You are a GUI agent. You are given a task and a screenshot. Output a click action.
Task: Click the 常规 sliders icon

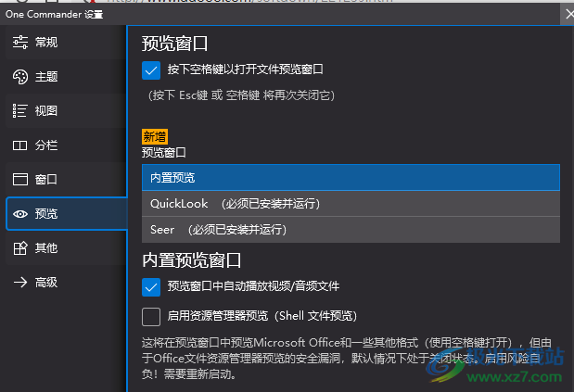pyautogui.click(x=20, y=43)
